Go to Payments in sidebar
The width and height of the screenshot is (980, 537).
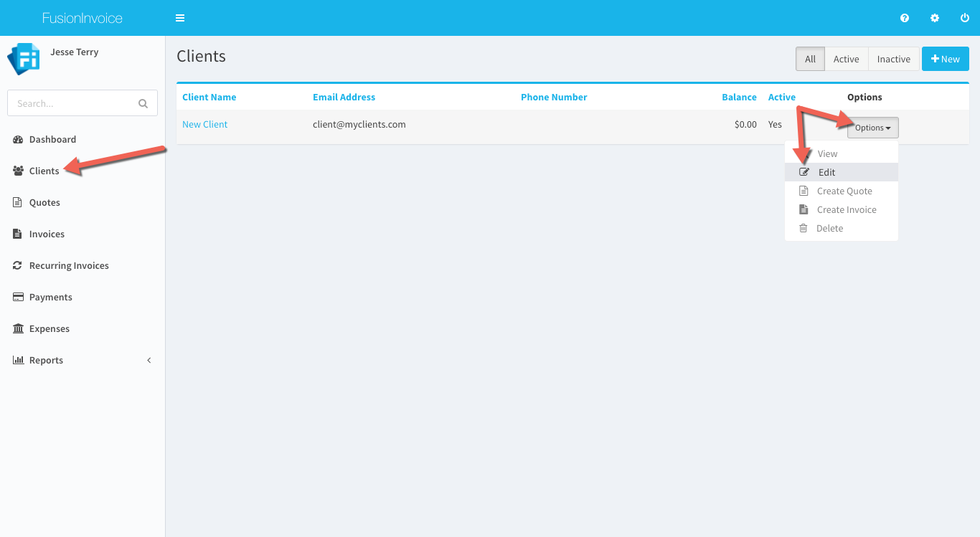pos(50,297)
